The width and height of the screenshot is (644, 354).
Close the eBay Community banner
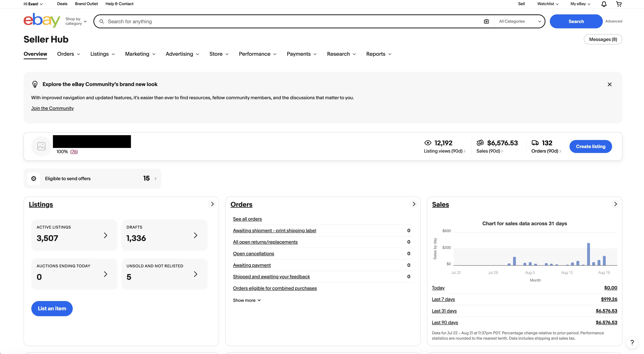(x=610, y=84)
